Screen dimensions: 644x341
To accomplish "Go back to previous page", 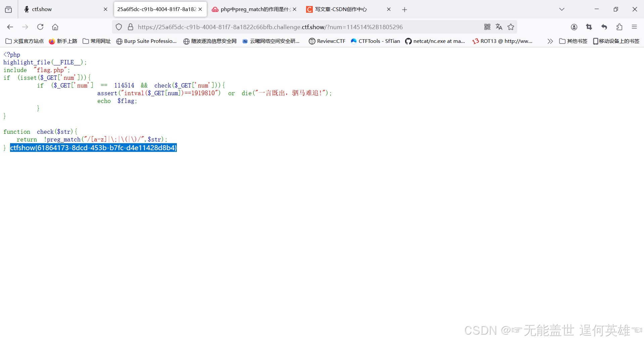I will 10,27.
